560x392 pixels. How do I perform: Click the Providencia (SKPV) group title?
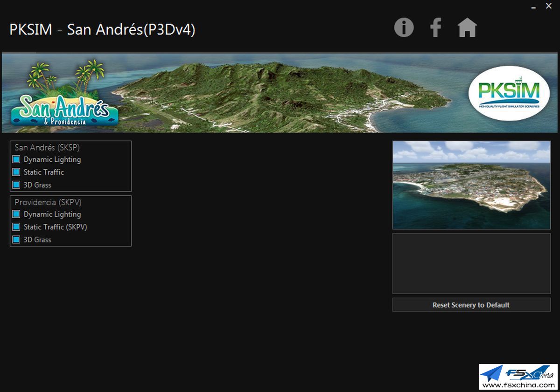click(48, 202)
